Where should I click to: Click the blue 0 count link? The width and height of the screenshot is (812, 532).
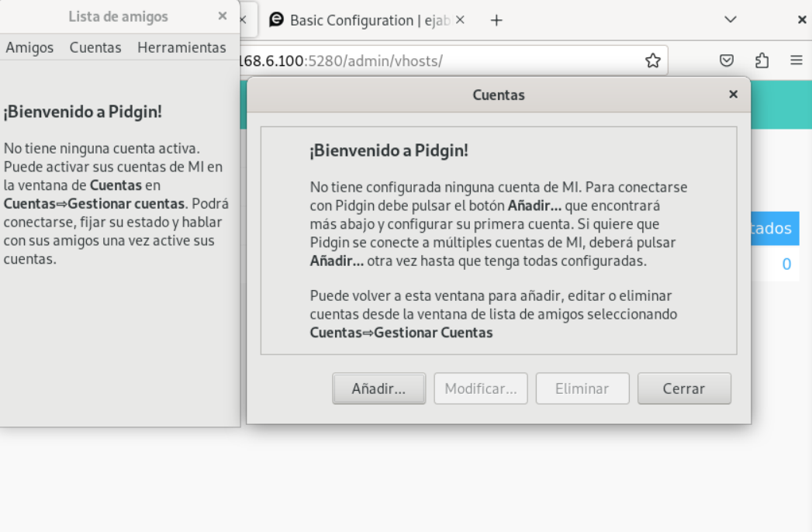(x=786, y=264)
